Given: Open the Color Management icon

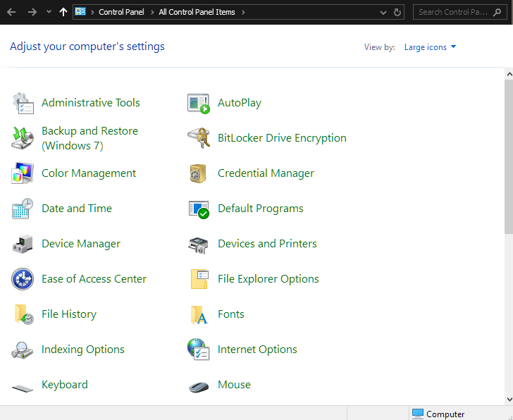Looking at the screenshot, I should coord(23,173).
